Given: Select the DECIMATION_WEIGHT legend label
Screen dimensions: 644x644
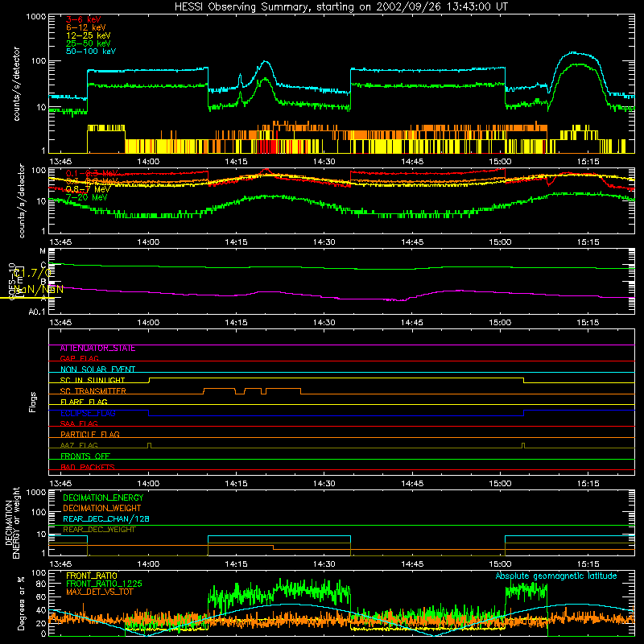Looking at the screenshot, I should pos(102,508).
